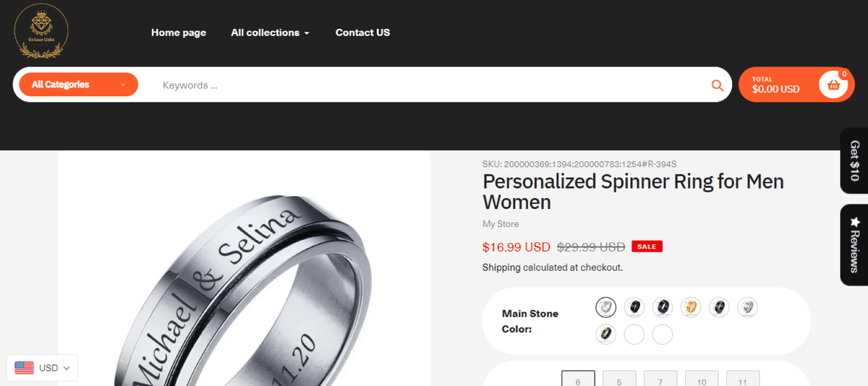Follow the Shipping policy link
The height and width of the screenshot is (386, 868).
pyautogui.click(x=501, y=267)
